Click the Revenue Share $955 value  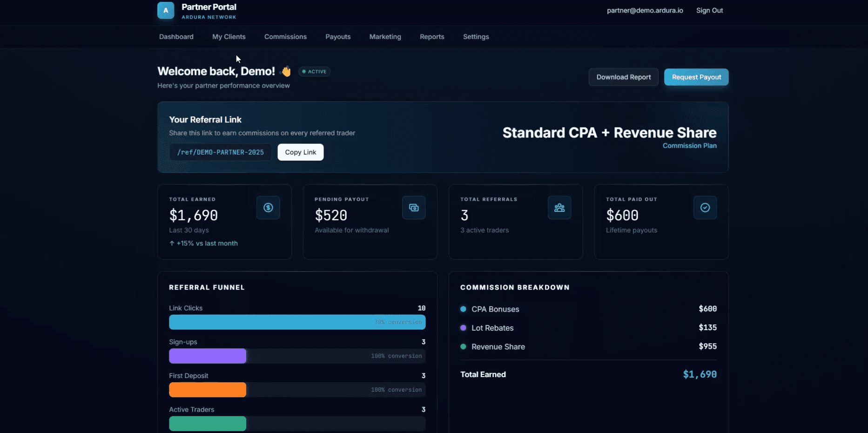(x=707, y=346)
